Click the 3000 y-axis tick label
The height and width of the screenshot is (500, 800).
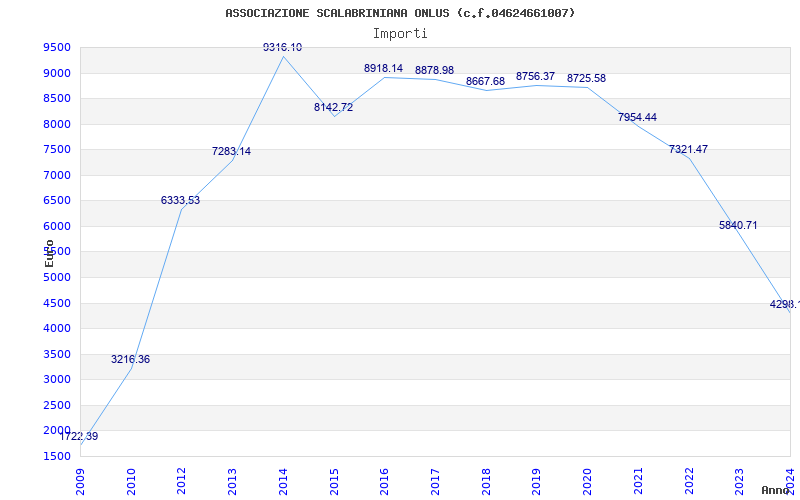57,380
